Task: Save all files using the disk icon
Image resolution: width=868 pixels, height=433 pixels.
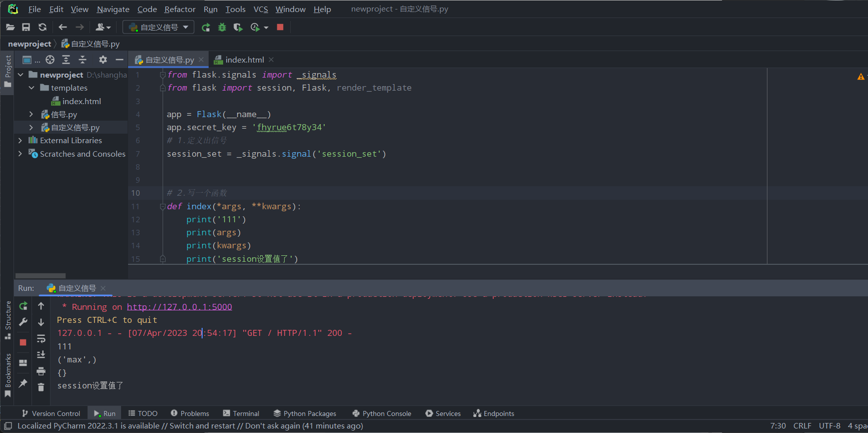Action: point(26,27)
